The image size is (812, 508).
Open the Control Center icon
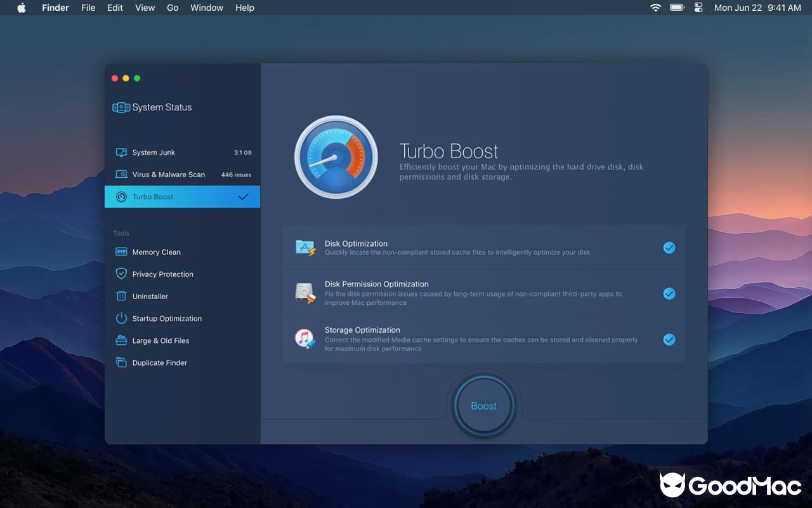pos(698,8)
